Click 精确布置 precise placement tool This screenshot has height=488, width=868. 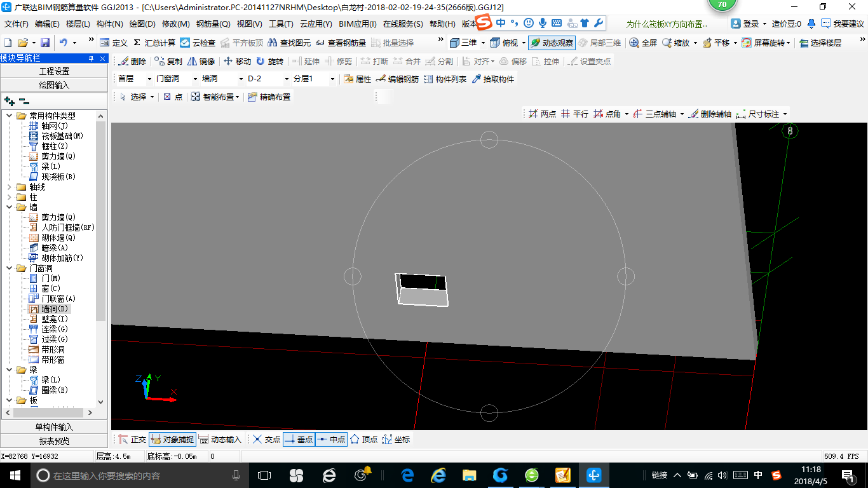(269, 97)
